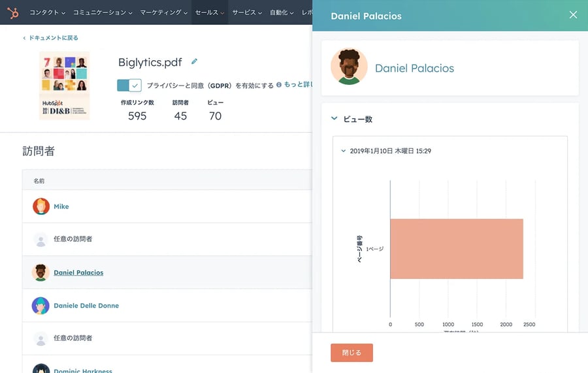Viewport: 588px width, 373px height.
Task: Click the HubSpot sprocket logo
Action: (13, 13)
